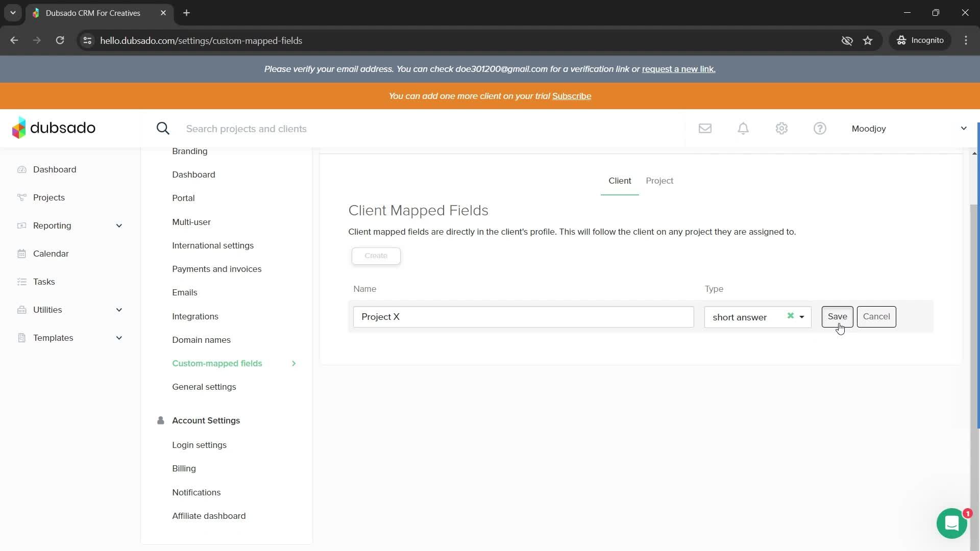Open the notifications bell icon

pyautogui.click(x=743, y=129)
